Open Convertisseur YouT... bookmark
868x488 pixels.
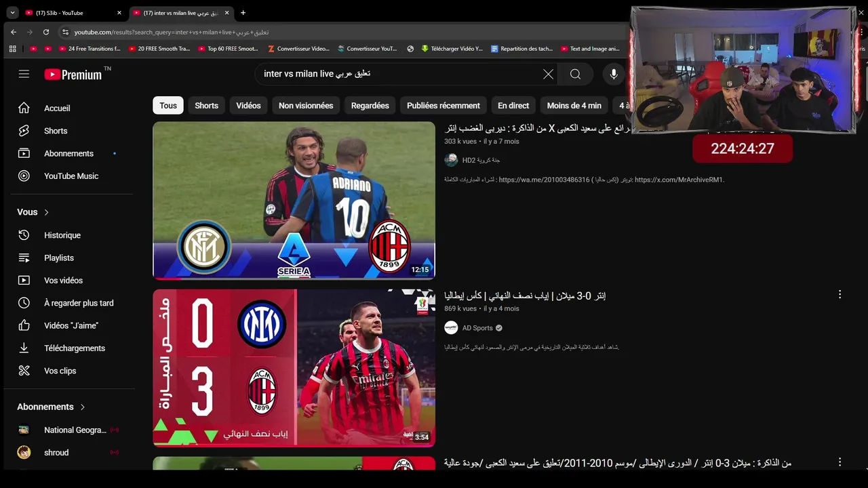click(368, 49)
